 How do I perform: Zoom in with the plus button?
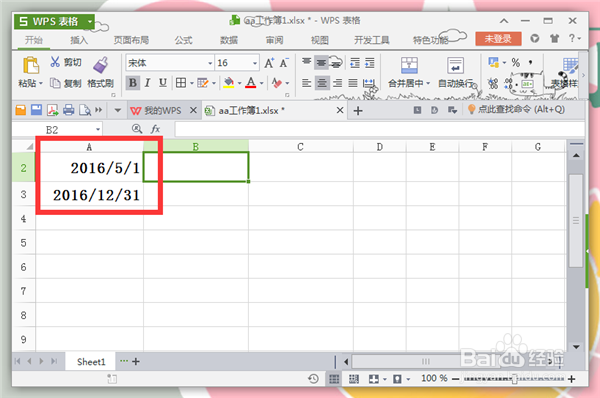pos(572,379)
